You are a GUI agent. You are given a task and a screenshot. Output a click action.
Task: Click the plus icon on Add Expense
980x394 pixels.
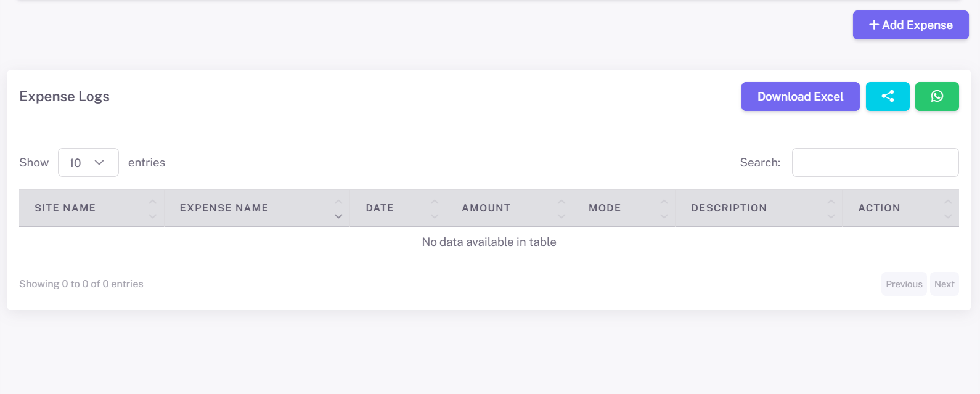tap(874, 25)
